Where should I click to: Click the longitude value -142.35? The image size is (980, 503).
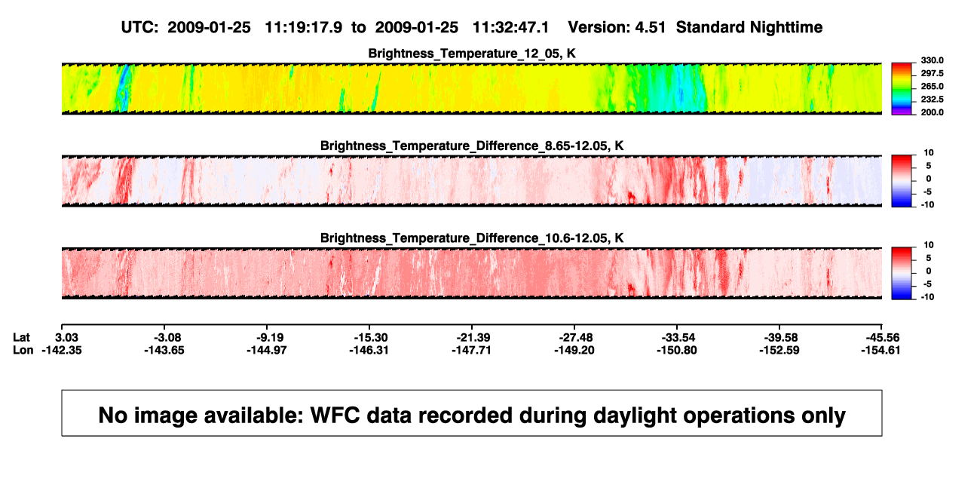click(x=61, y=350)
